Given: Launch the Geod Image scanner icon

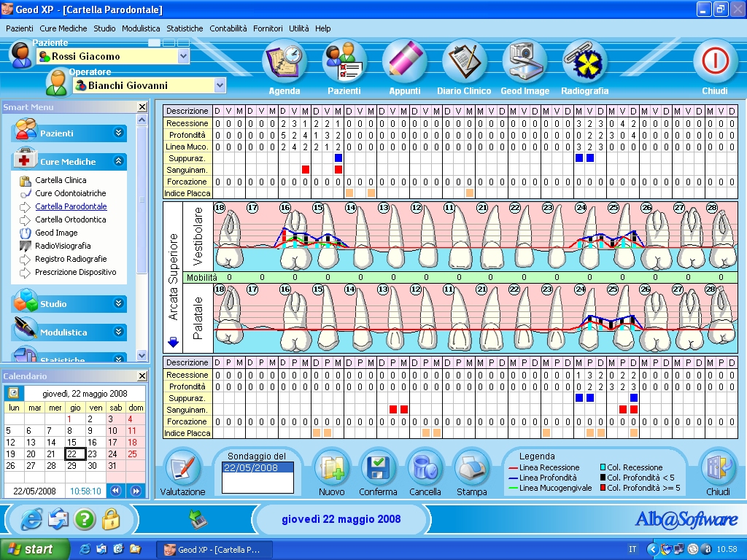Looking at the screenshot, I should (525, 63).
